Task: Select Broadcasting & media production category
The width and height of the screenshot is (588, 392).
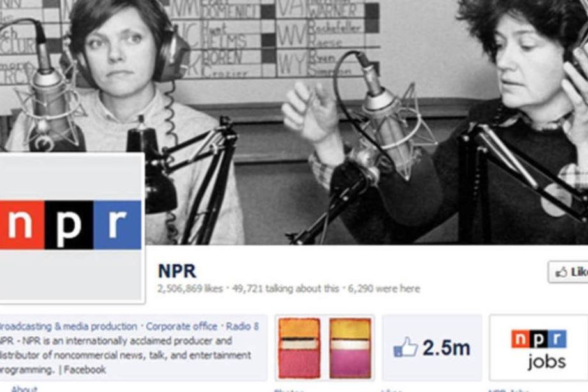Action: click(68, 326)
